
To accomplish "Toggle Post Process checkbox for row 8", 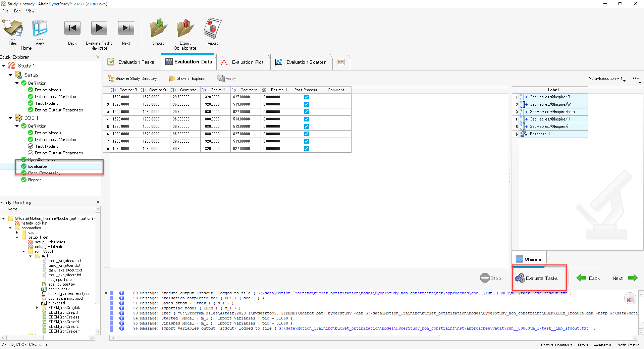I will (x=306, y=149).
